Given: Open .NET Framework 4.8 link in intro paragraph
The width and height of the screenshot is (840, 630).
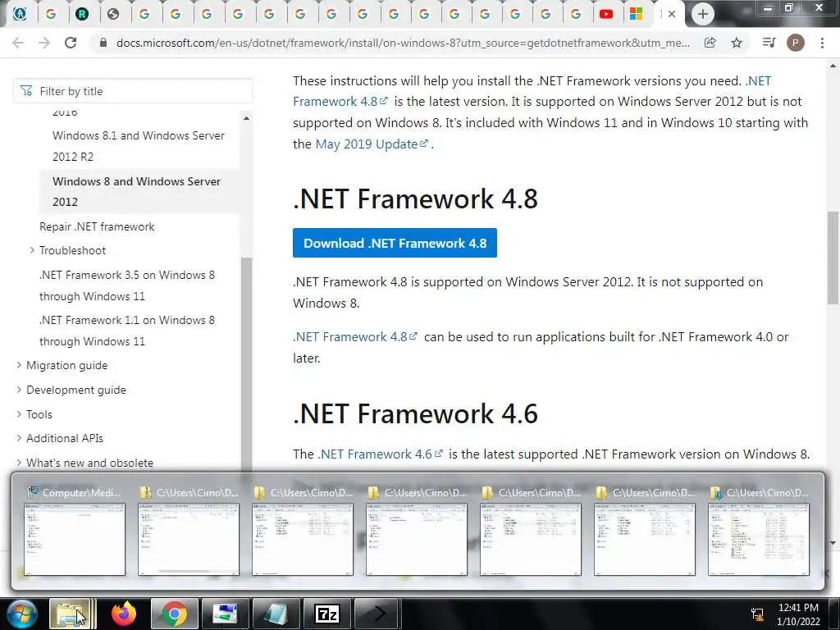Looking at the screenshot, I should (x=532, y=91).
